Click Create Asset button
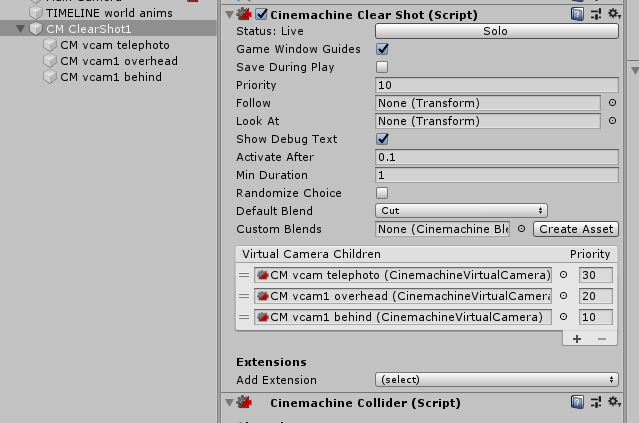Viewport: 639px width, 423px height. click(x=576, y=229)
